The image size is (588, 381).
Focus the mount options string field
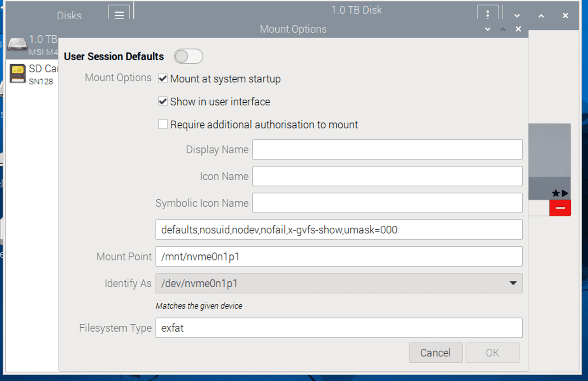[x=339, y=230]
